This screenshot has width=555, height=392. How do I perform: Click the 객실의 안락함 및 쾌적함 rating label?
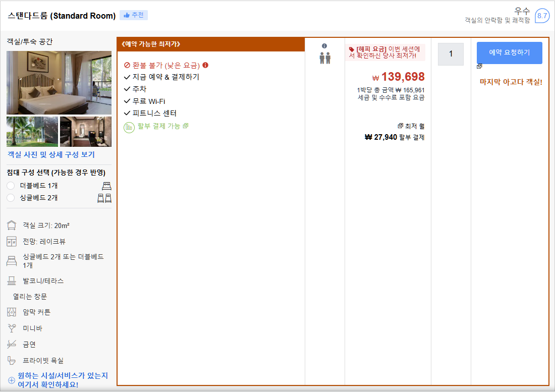(x=497, y=20)
